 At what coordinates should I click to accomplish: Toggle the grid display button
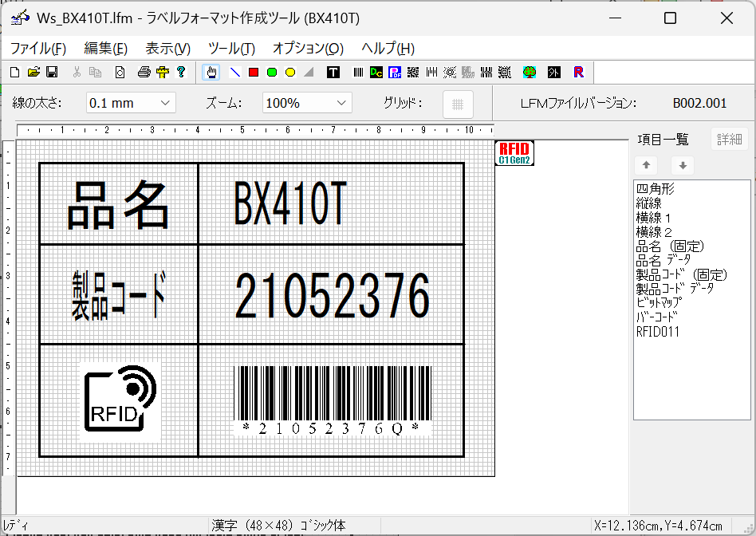point(458,104)
